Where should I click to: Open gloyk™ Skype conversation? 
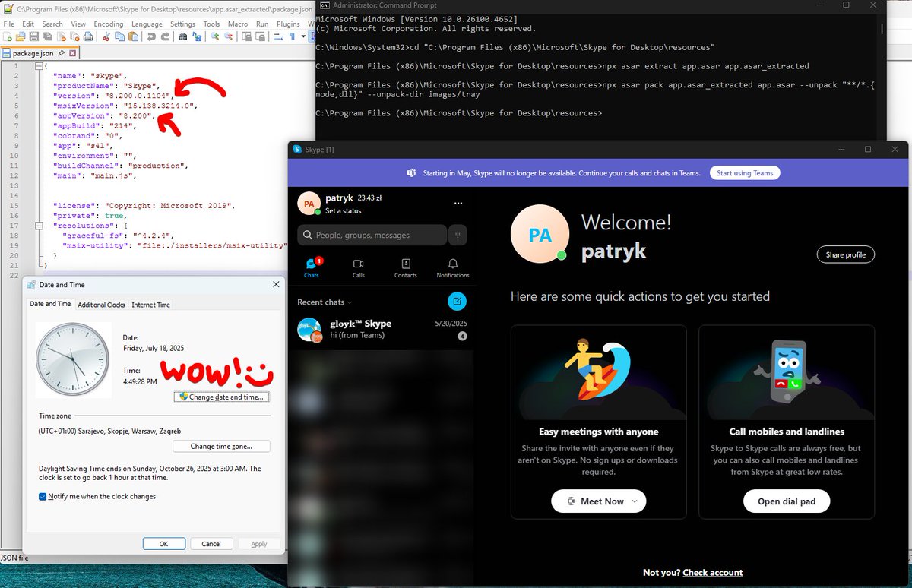click(382, 329)
